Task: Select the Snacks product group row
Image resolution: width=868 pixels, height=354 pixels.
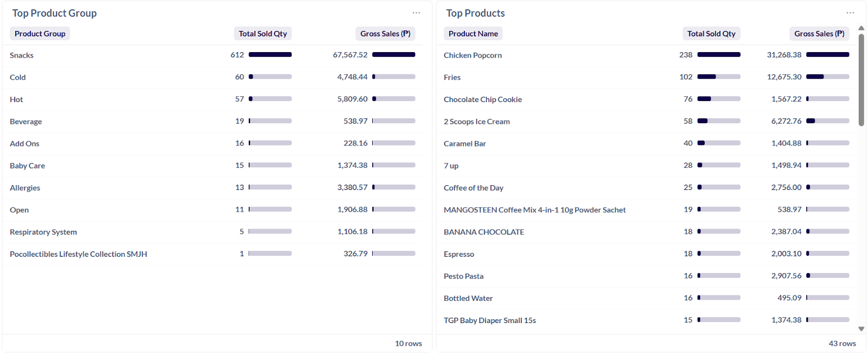Action: click(22, 55)
